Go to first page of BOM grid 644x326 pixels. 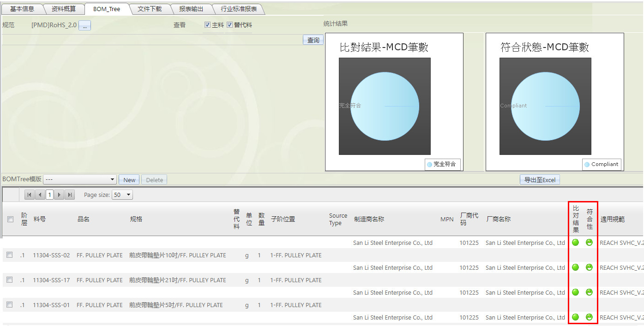[x=30, y=195]
